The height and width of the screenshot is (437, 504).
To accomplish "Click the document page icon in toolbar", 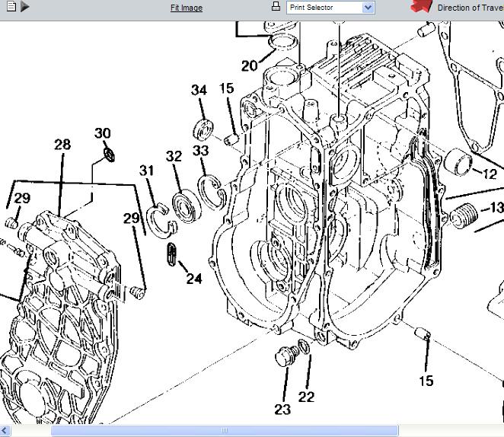I will [11, 7].
